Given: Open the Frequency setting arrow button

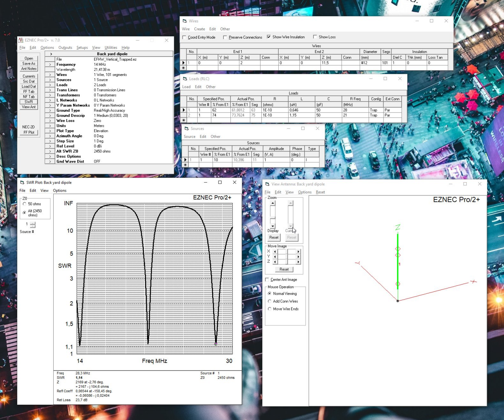Looking at the screenshot, I should 50,65.
